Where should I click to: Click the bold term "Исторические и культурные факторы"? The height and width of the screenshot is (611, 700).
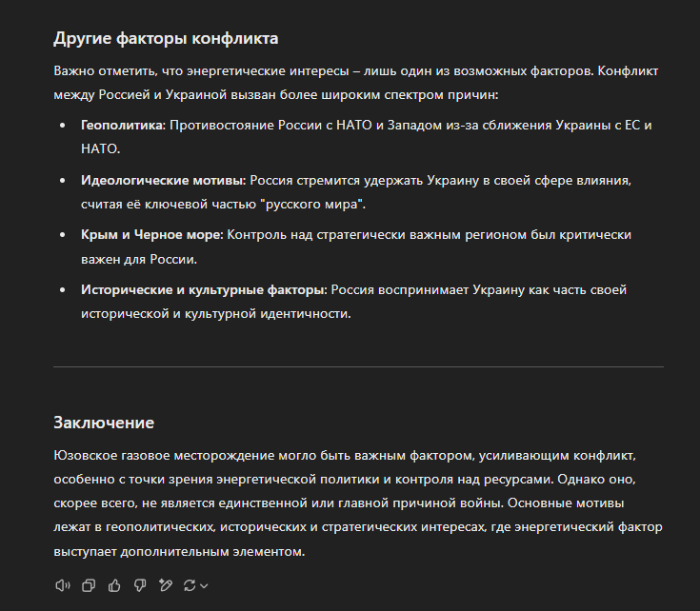pyautogui.click(x=204, y=289)
